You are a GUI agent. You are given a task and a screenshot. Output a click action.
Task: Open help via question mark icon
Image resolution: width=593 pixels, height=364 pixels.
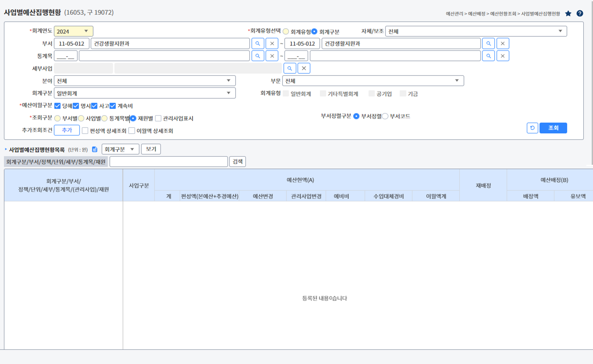tap(580, 13)
